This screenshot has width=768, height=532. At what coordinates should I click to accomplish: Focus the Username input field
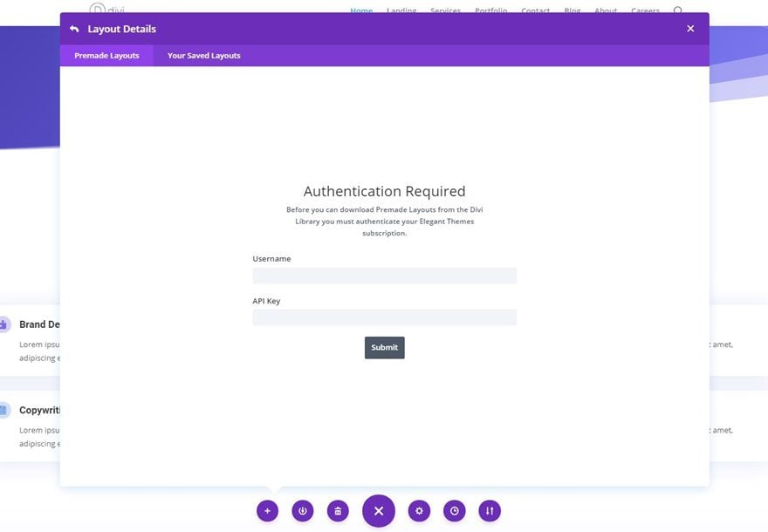tap(385, 276)
